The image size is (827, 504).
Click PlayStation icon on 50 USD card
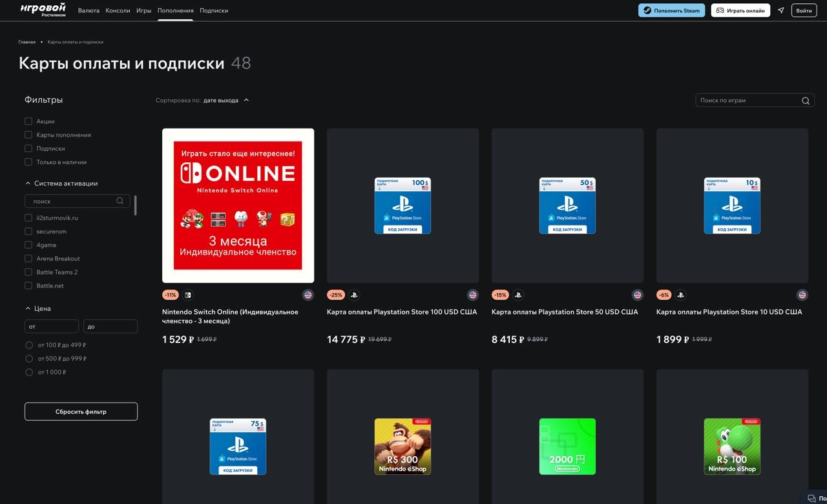(518, 295)
